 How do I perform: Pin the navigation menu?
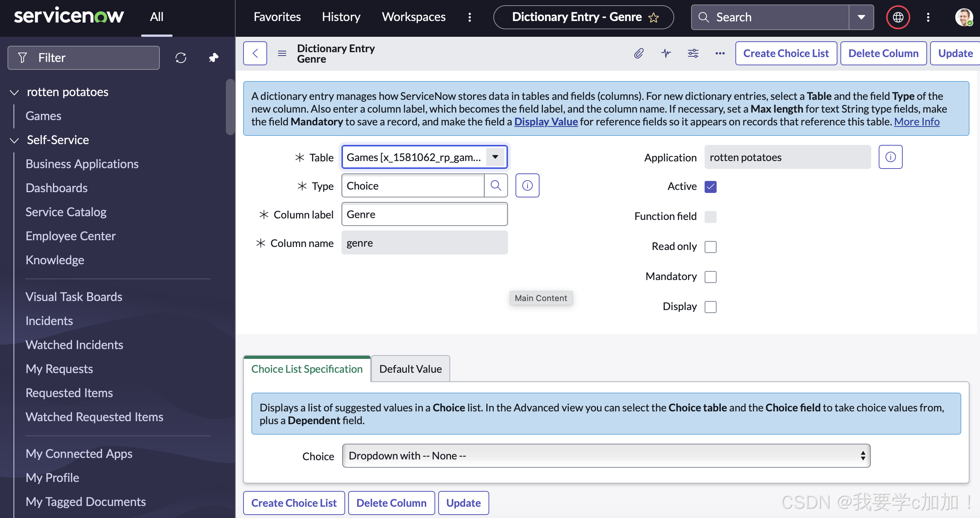click(213, 57)
